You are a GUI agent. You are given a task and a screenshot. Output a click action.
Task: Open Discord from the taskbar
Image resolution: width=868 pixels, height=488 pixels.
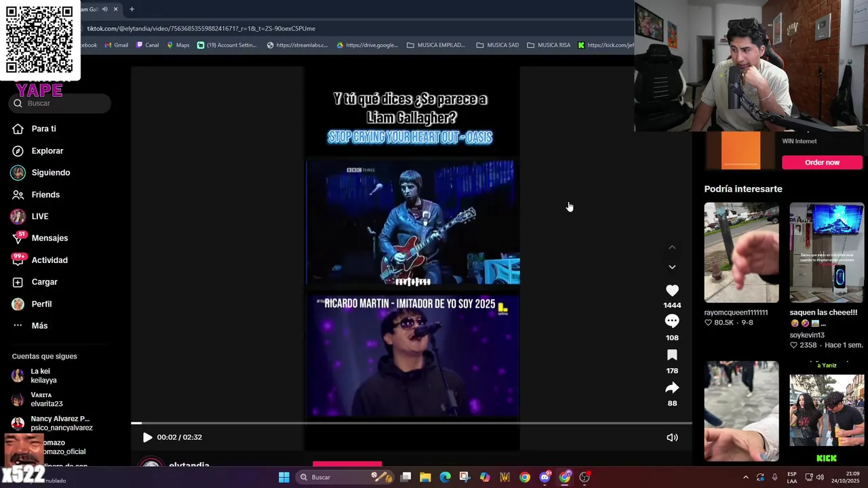click(545, 477)
